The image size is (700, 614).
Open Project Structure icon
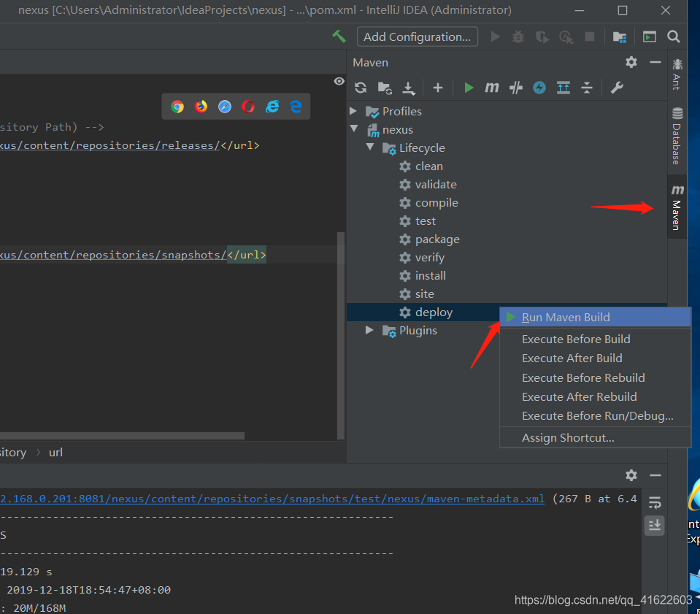pos(620,37)
